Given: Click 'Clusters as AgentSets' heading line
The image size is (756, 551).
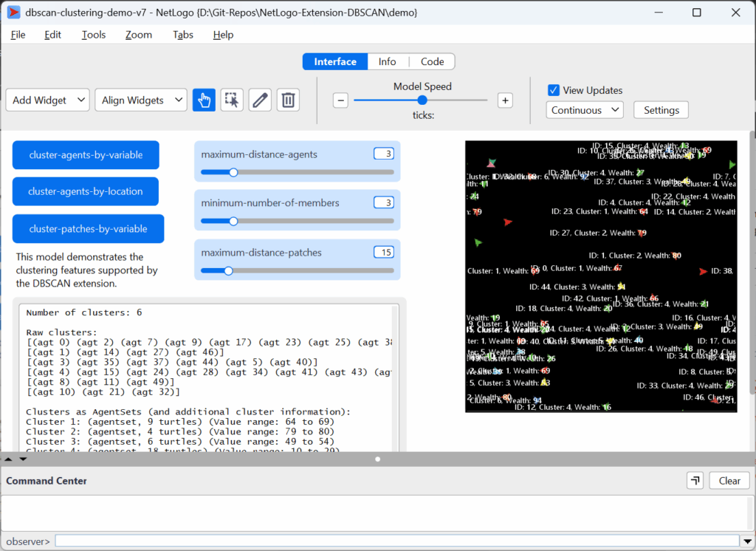Looking at the screenshot, I should tap(188, 411).
